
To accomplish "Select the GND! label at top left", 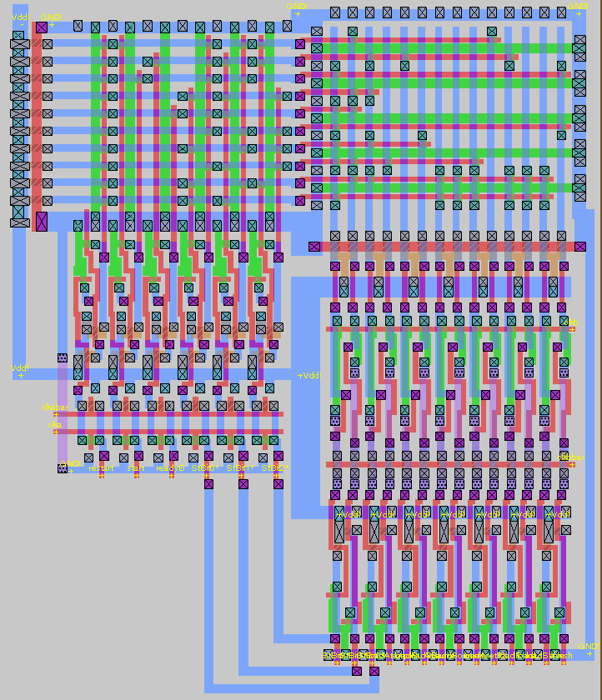I will (51, 17).
